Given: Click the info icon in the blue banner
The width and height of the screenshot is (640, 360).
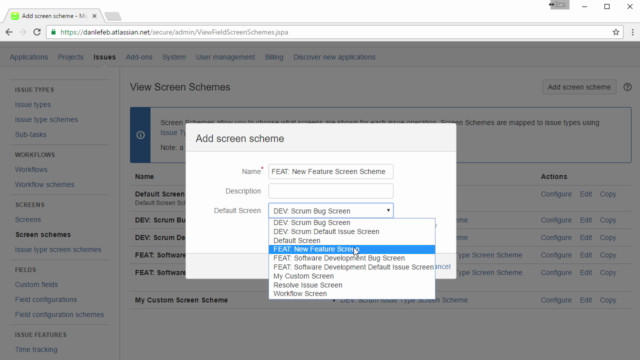Looking at the screenshot, I should 140,135.
